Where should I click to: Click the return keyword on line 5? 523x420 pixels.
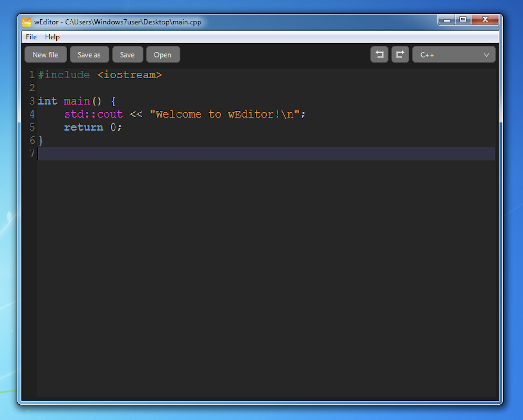[84, 127]
